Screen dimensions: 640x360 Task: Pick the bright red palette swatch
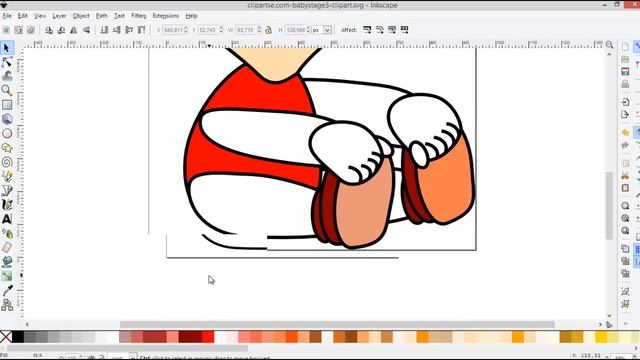coord(208,337)
